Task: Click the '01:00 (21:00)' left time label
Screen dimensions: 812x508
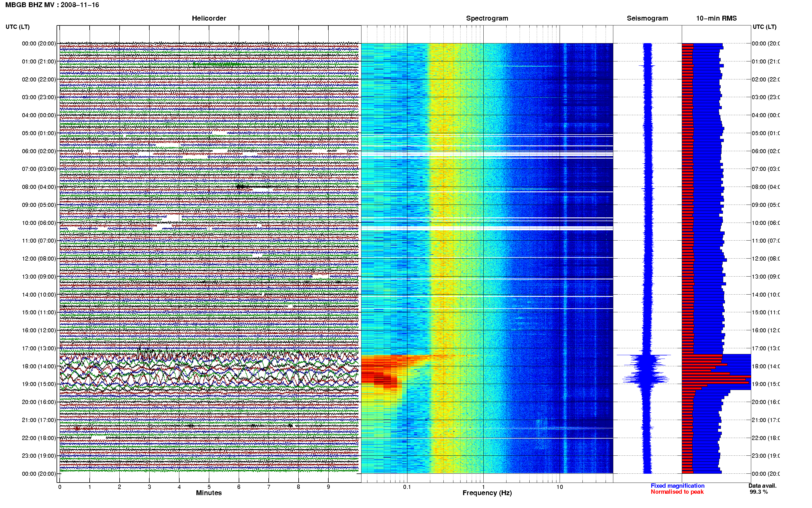Action: (39, 61)
